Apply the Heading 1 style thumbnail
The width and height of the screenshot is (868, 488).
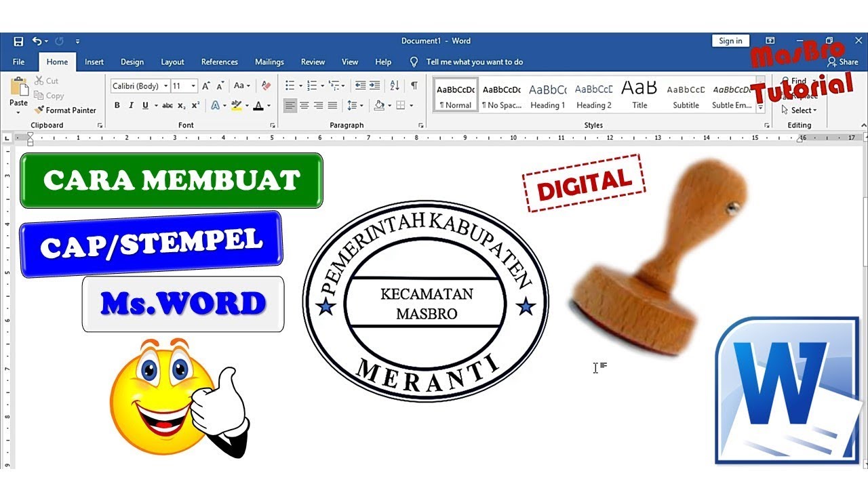point(547,96)
